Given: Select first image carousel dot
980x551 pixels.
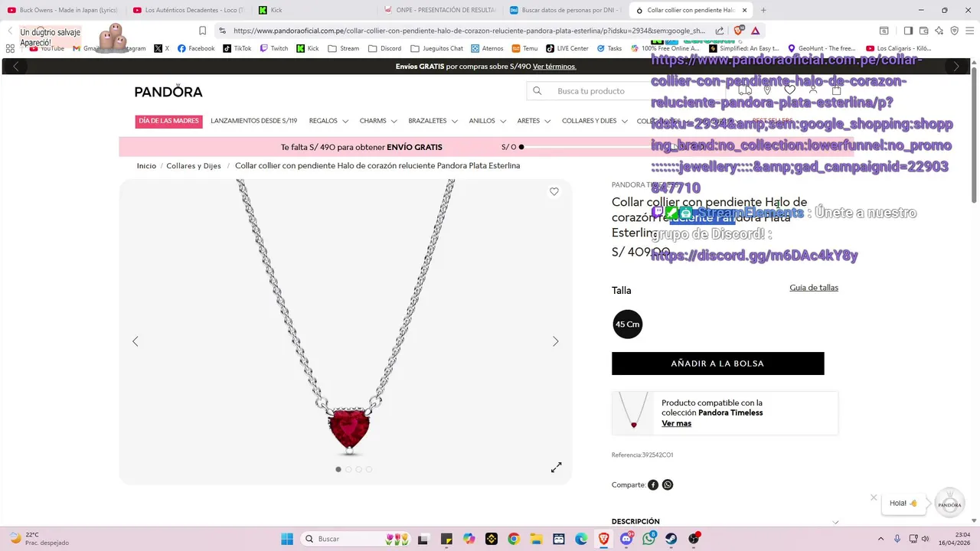Looking at the screenshot, I should click(338, 469).
